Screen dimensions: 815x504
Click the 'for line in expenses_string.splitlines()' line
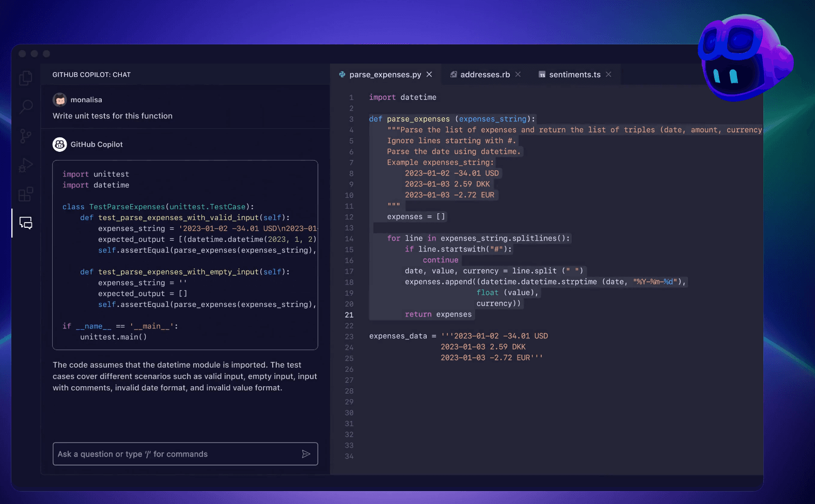point(478,238)
